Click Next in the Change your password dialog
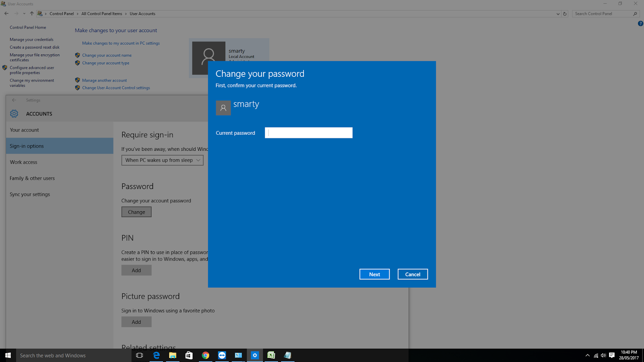Viewport: 644px width, 362px height. click(374, 274)
